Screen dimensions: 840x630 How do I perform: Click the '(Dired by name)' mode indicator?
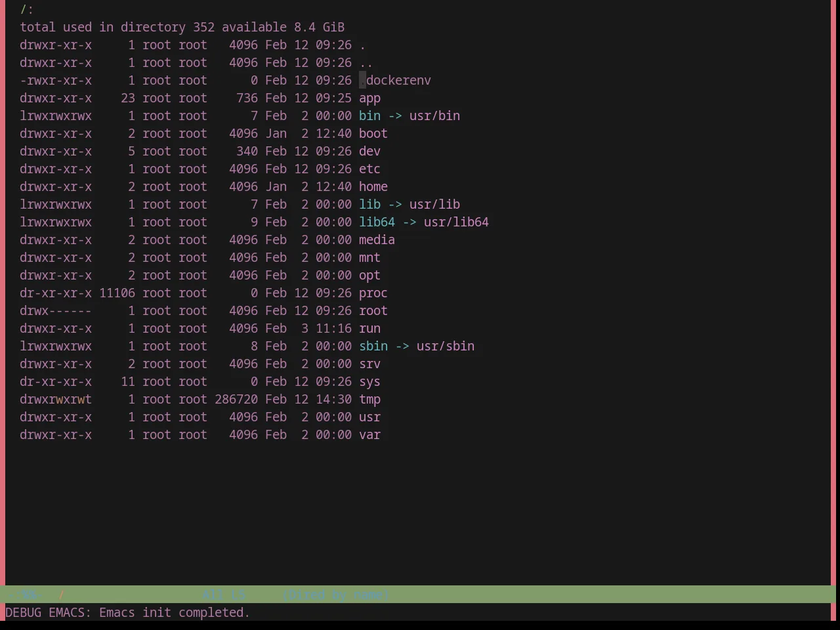click(x=337, y=595)
